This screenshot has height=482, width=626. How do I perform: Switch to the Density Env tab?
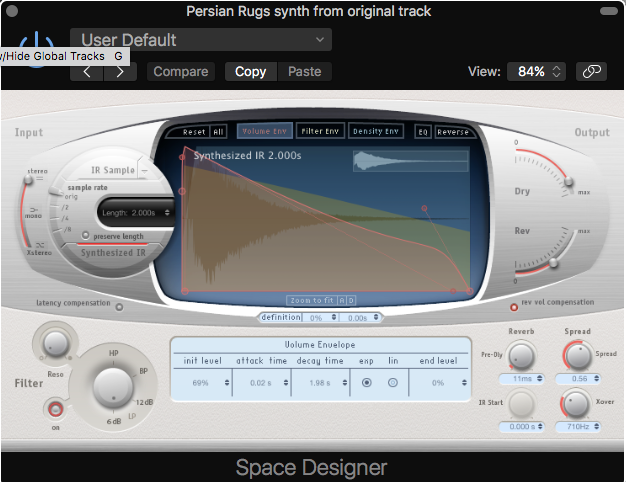376,131
